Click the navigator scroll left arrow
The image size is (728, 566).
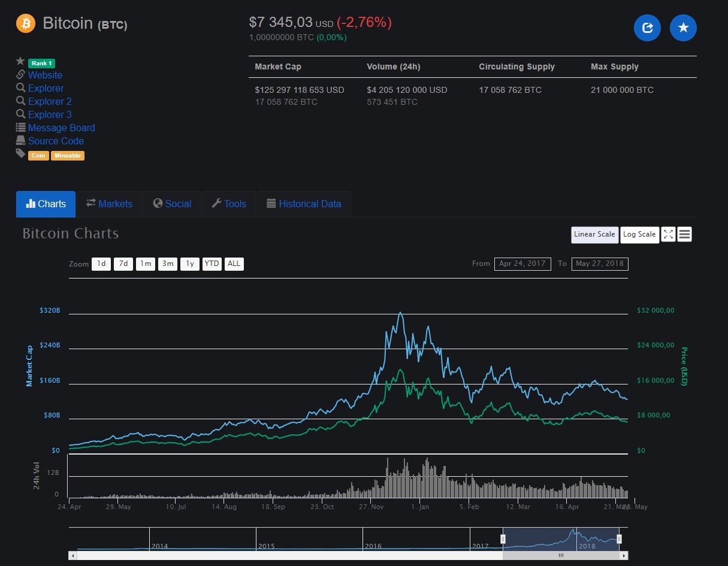pyautogui.click(x=73, y=556)
